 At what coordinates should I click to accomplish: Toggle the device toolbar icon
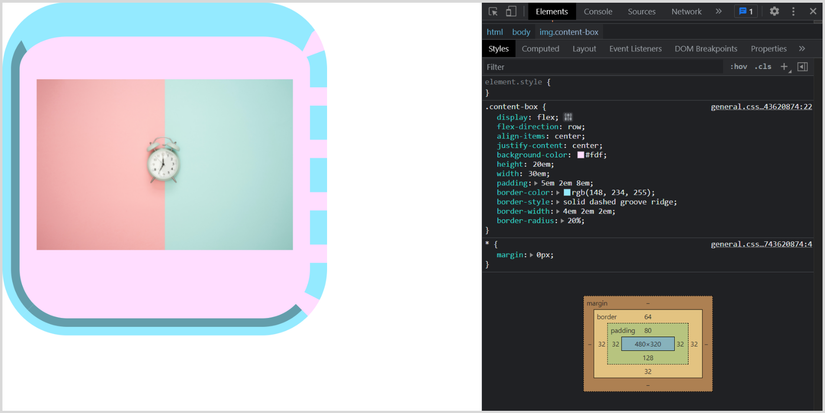pyautogui.click(x=511, y=12)
